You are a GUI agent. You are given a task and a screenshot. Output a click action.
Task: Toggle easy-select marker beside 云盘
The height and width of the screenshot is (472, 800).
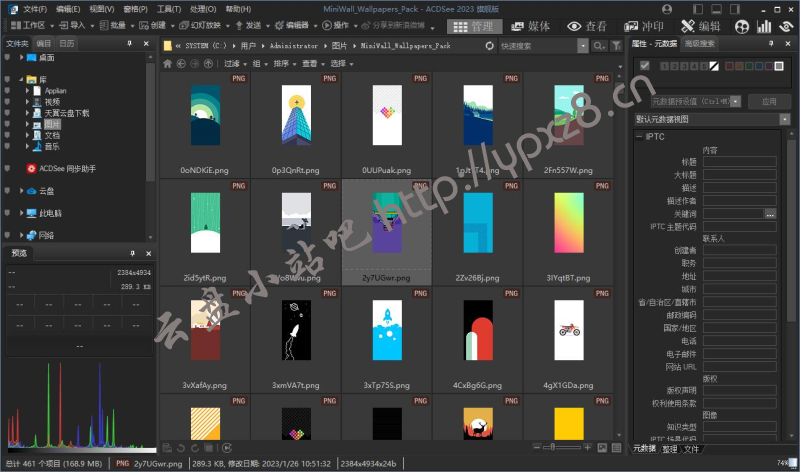click(7, 191)
